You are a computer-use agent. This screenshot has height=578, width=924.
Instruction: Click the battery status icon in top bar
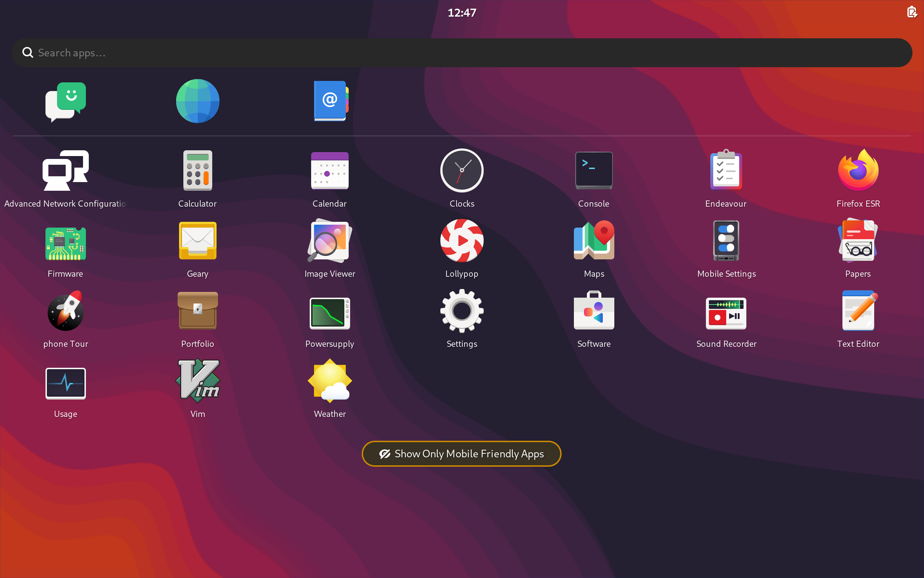(912, 12)
